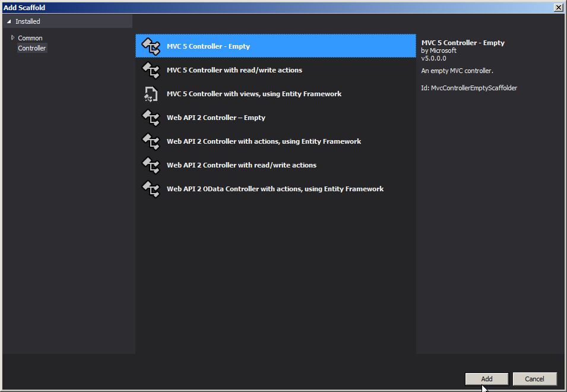567x392 pixels.
Task: Select the Controller category in tree
Action: [31, 48]
